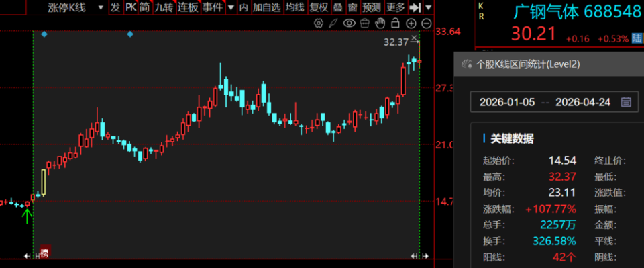Toggle the 连板 indicator
The width and height of the screenshot is (644, 268).
[188, 7]
